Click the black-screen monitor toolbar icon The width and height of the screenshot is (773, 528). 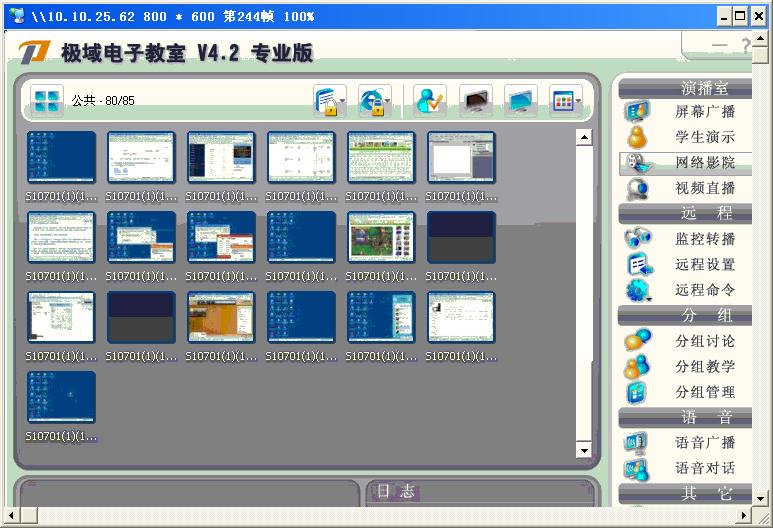[475, 101]
